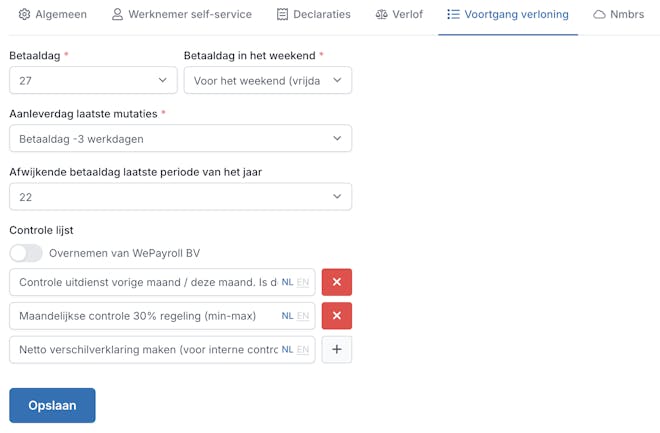Screen dimensions: 660x433
Task: Delete the 'Controle uitdienst vorige maand' item
Action: [x=336, y=282]
